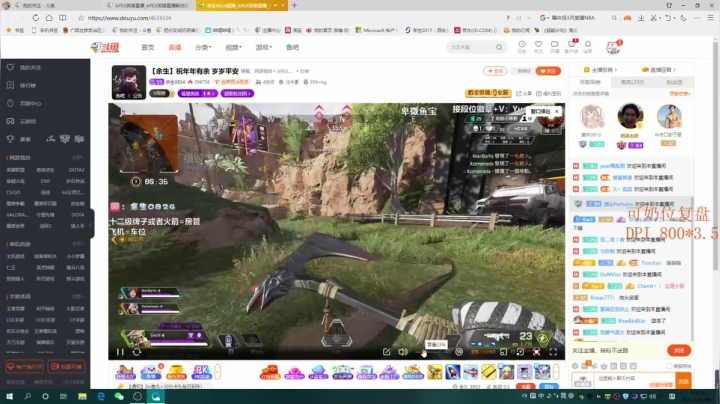Bookmark this page with the star icon

tap(81, 18)
